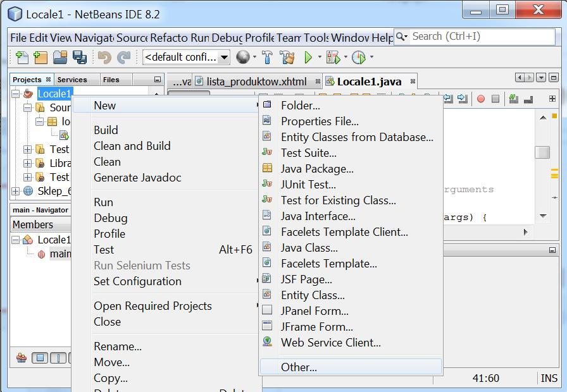
Task: Open the File menu
Action: (18, 37)
